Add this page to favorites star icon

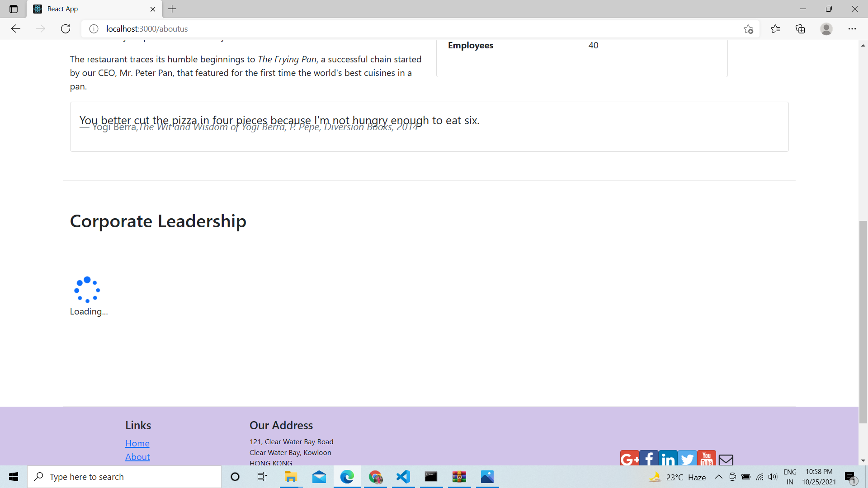[748, 29]
